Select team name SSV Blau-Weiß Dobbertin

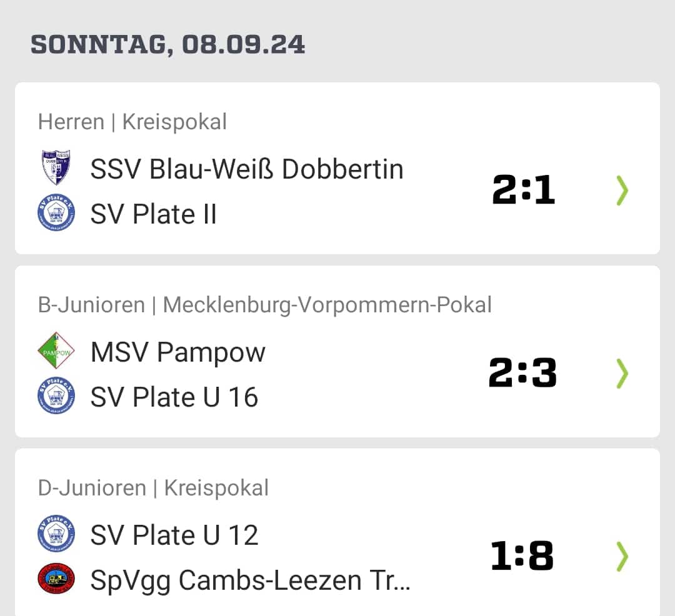(247, 169)
